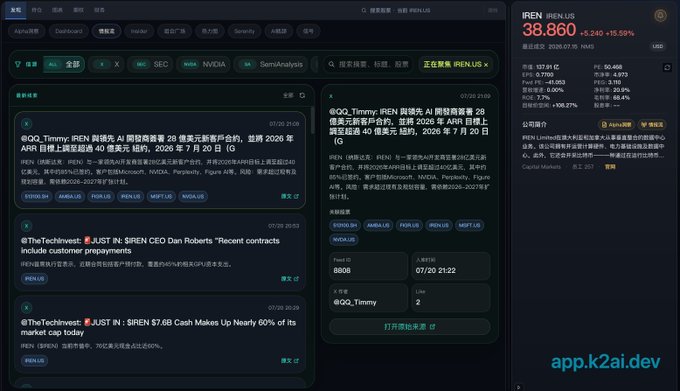Click the feed search input field
The width and height of the screenshot is (680, 391).
tap(368, 64)
